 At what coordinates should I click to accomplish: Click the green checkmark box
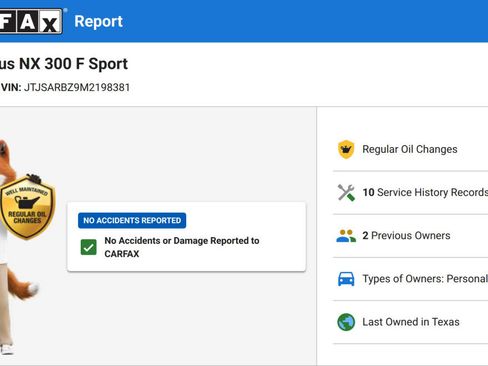(x=89, y=247)
